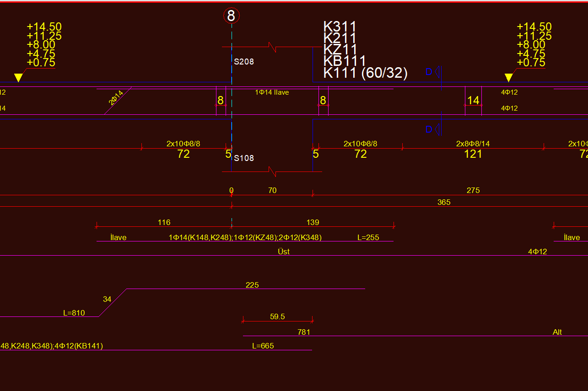Select the KB111 beam label
This screenshot has height=391, width=588.
pyautogui.click(x=345, y=61)
